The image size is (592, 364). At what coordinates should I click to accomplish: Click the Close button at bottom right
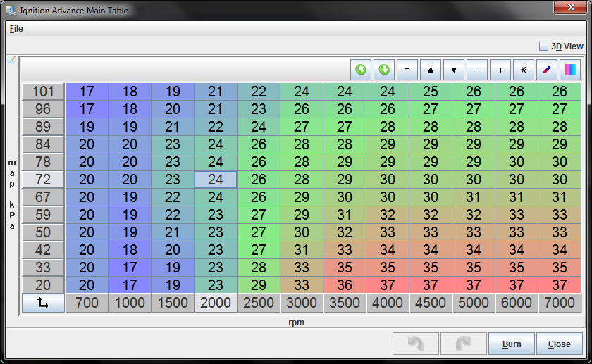[x=559, y=344]
